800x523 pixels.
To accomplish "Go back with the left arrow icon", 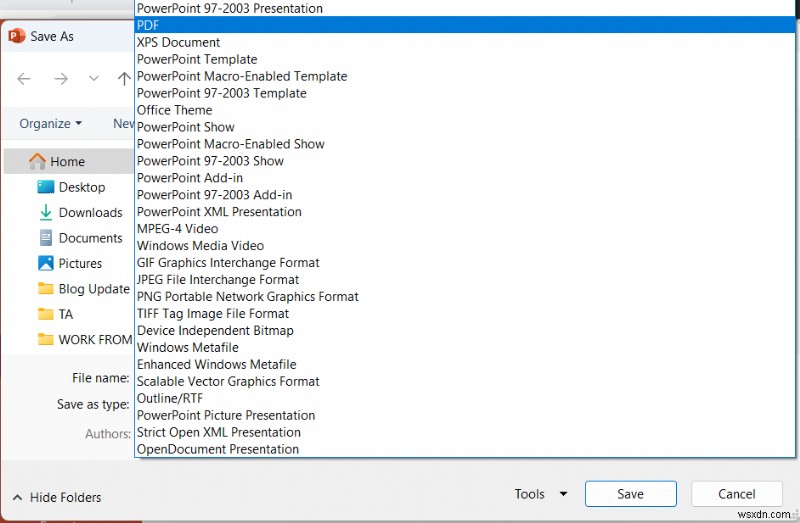I will (24, 79).
